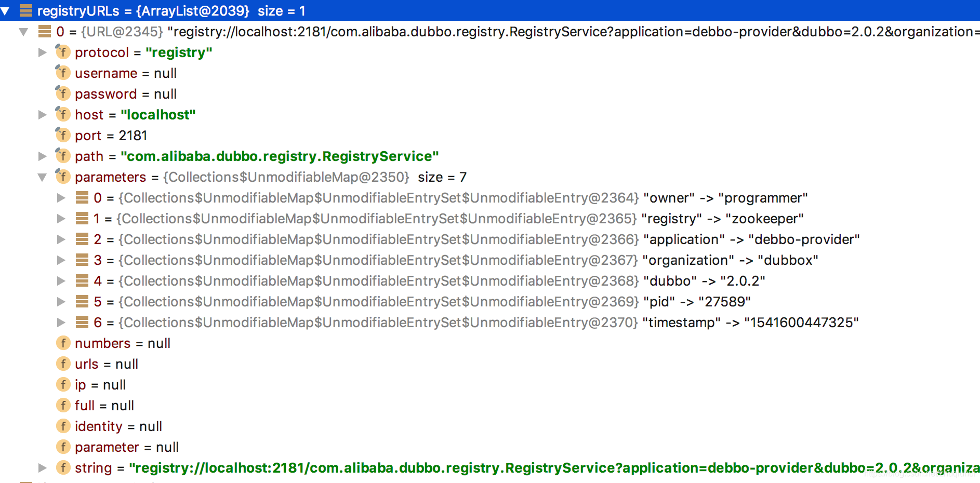Select the URL@2345 registry URL text

pyautogui.click(x=574, y=32)
